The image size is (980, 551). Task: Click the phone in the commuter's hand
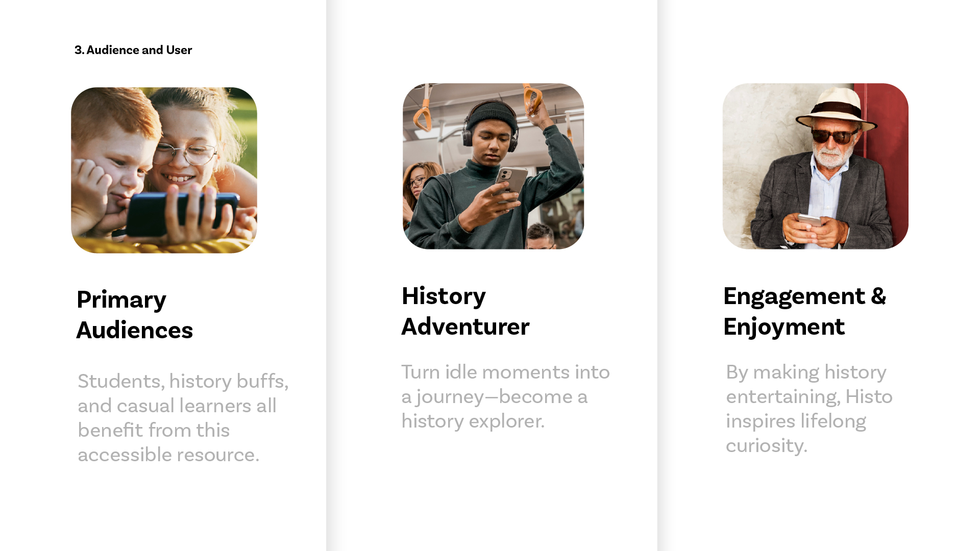(511, 183)
